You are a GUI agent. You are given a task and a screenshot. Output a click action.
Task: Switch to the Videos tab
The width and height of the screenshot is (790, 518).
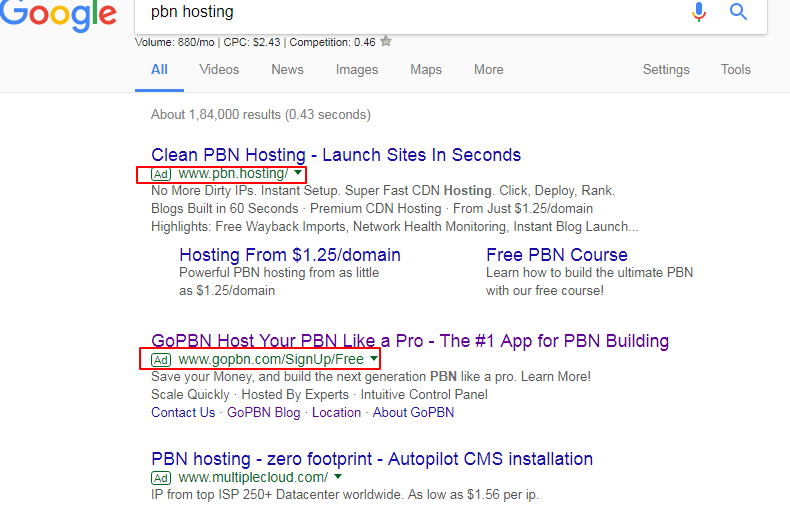pos(219,70)
